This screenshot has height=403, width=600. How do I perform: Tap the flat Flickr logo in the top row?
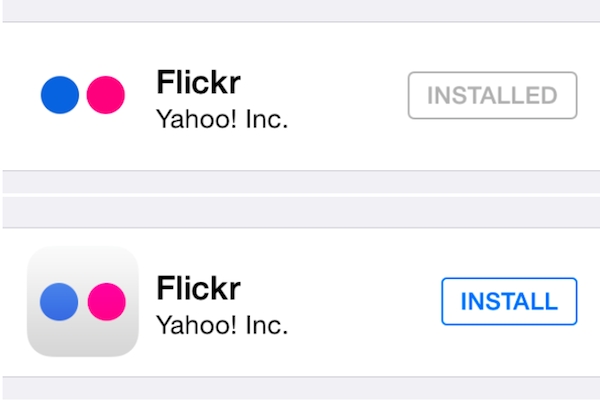pos(82,96)
